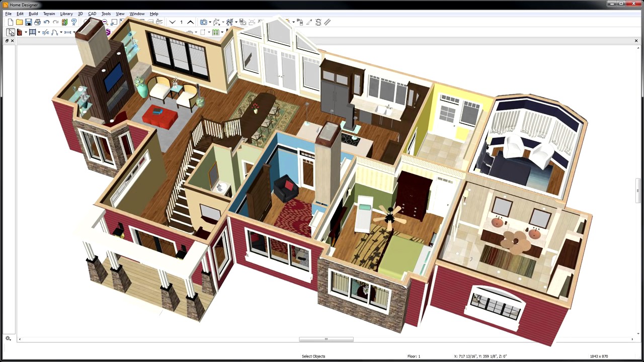Choose the Cabinet tool icon in second toolbar row
The image size is (644, 362).
(x=32, y=32)
